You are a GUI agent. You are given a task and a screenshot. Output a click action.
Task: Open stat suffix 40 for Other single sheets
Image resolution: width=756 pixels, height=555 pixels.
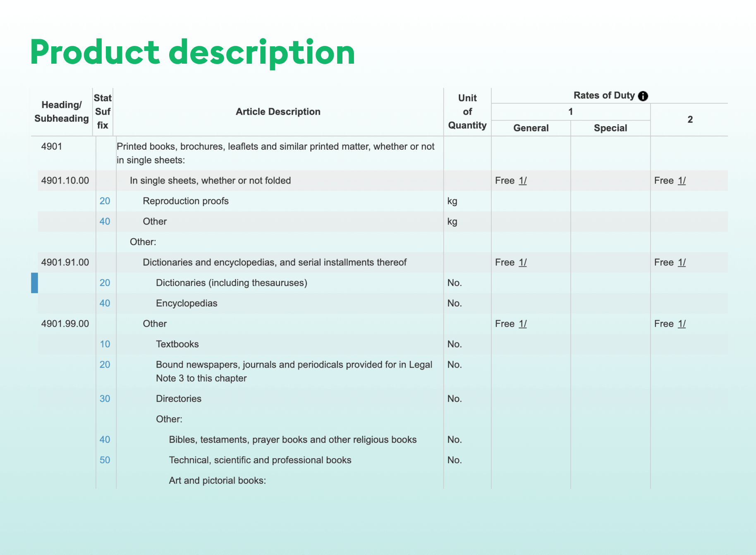pyautogui.click(x=105, y=222)
